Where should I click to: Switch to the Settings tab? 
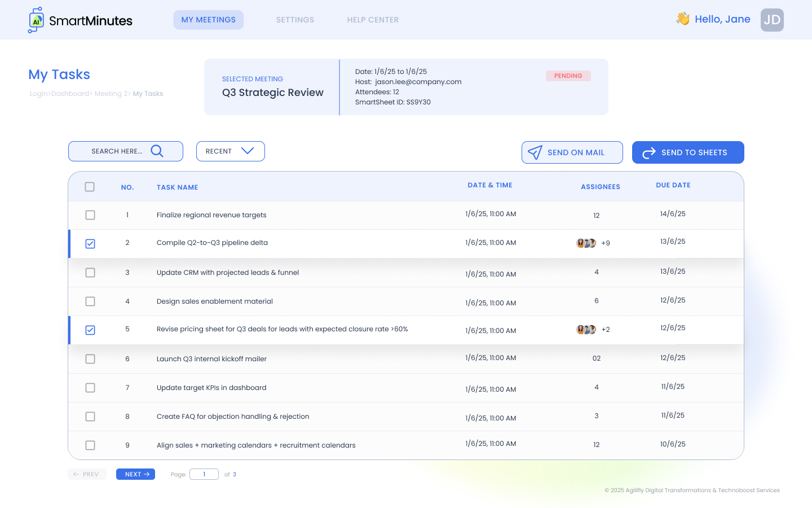point(295,20)
